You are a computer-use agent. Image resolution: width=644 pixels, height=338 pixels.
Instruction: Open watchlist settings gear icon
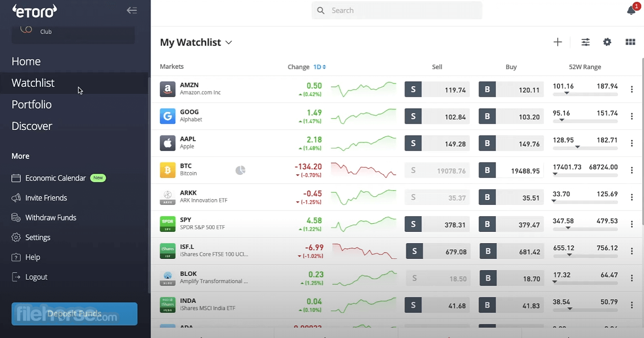607,42
